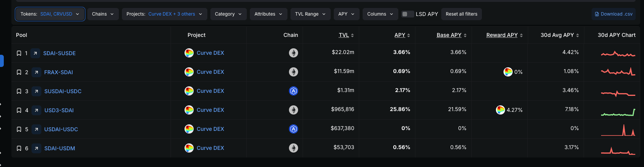Click Arbitrum chain icon for USDAI-USDC
This screenshot has height=167, width=644.
294,129
